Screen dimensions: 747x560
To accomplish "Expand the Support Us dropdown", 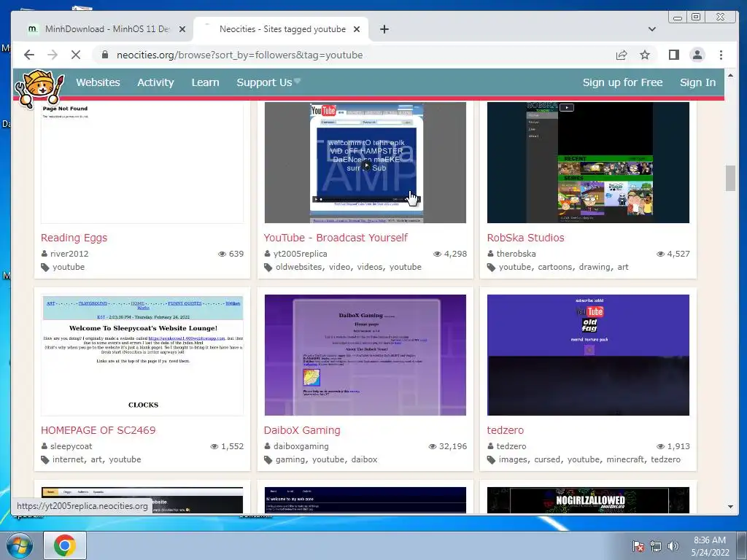I will click(x=268, y=82).
